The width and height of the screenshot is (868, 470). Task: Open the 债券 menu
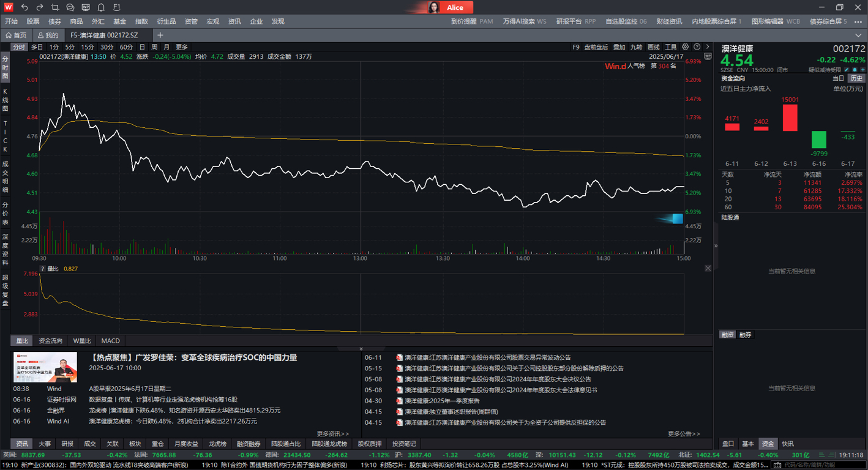(54, 21)
